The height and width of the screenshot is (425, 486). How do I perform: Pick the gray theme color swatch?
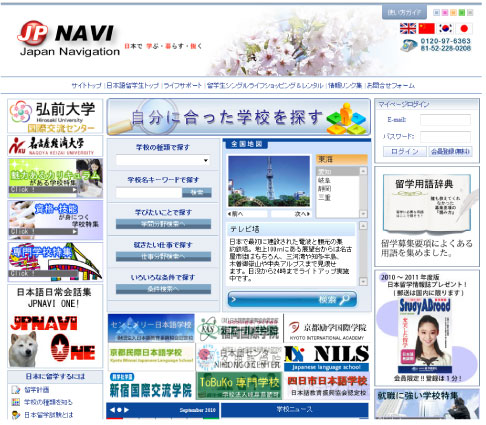click(470, 13)
